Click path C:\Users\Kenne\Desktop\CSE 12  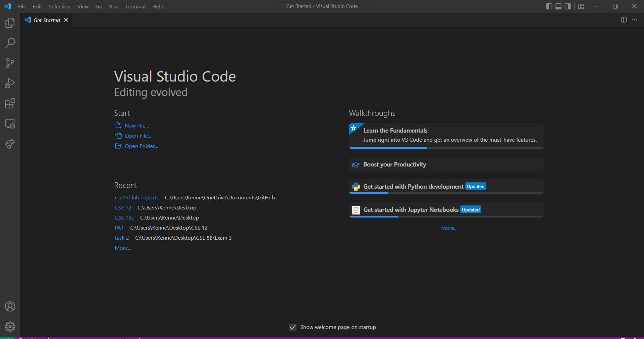coord(169,228)
